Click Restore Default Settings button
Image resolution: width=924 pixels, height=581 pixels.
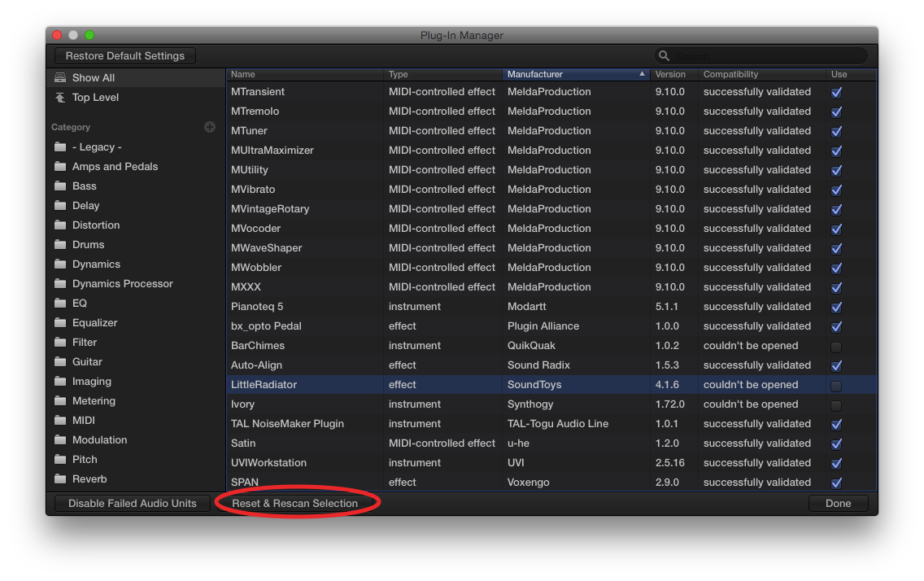tap(125, 56)
